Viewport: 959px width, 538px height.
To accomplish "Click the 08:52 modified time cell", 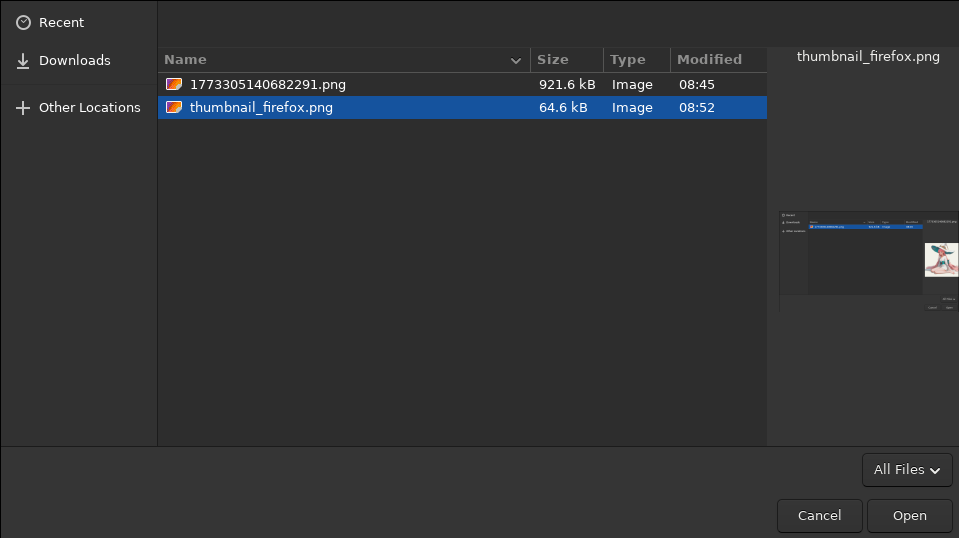I will (x=697, y=108).
